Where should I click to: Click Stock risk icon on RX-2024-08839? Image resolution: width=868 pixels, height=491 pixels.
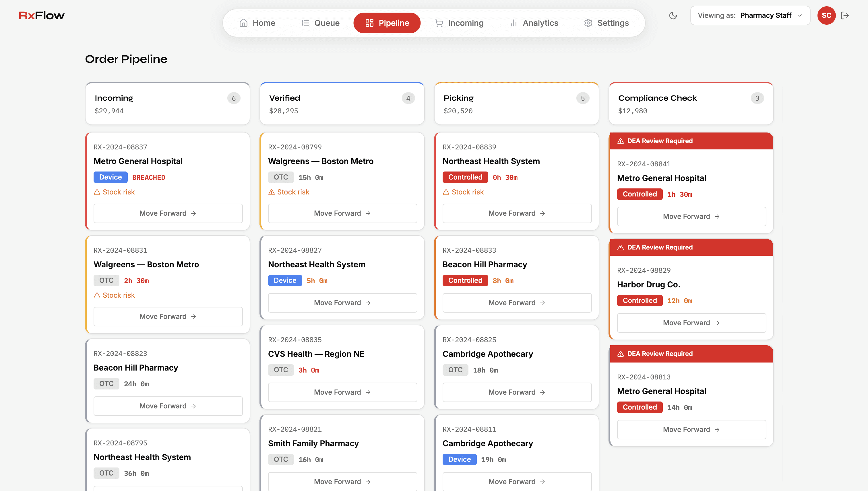[x=446, y=192]
